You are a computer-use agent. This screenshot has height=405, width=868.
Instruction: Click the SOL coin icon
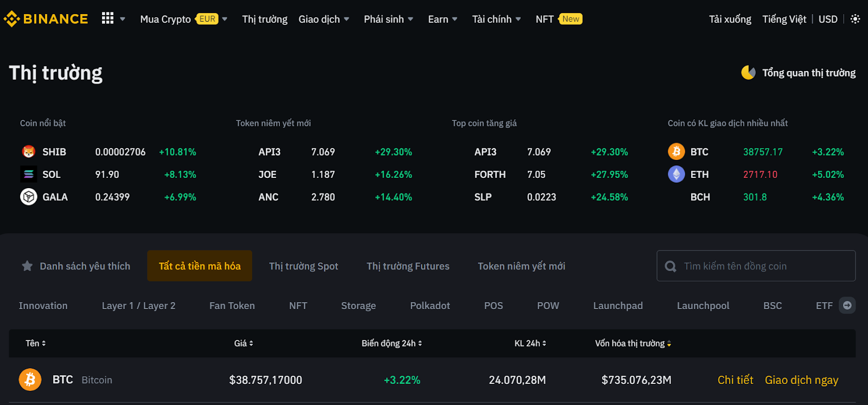click(29, 174)
